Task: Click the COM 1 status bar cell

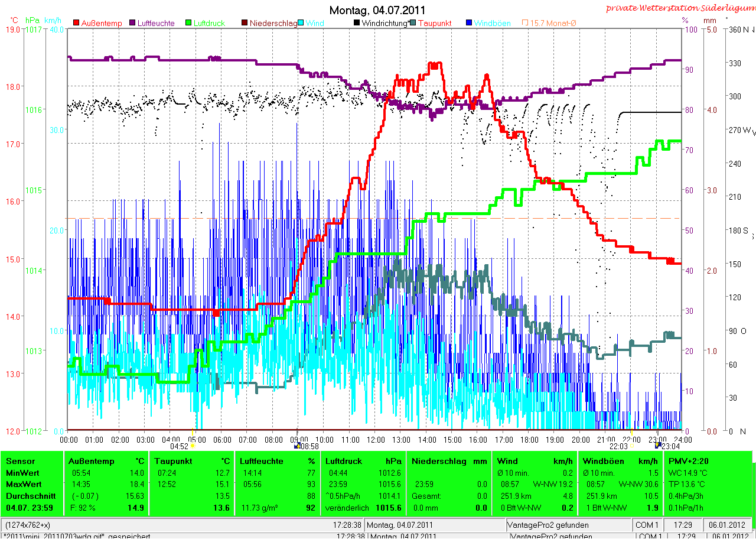Action: (x=647, y=525)
